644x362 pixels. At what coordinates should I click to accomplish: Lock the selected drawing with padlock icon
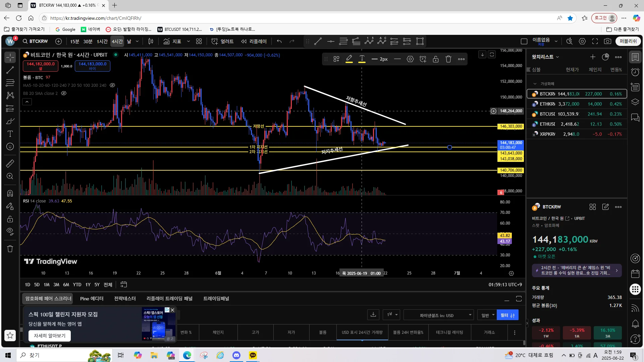point(436,59)
